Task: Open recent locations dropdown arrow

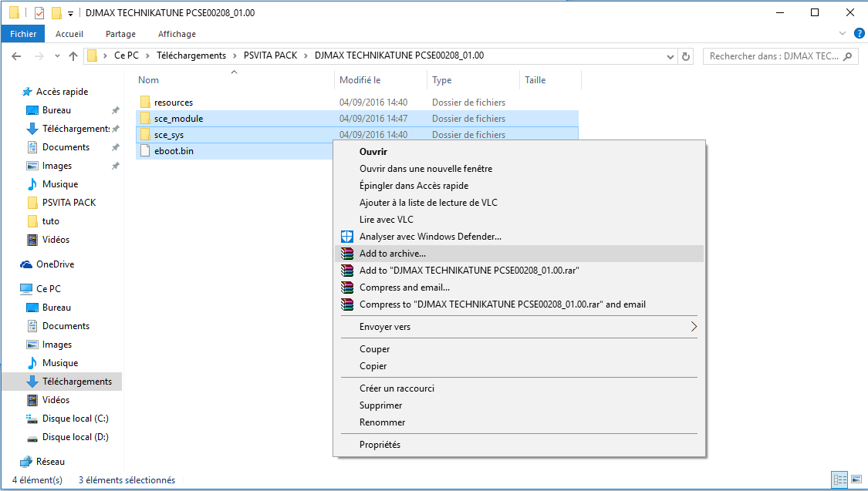Action: click(57, 55)
